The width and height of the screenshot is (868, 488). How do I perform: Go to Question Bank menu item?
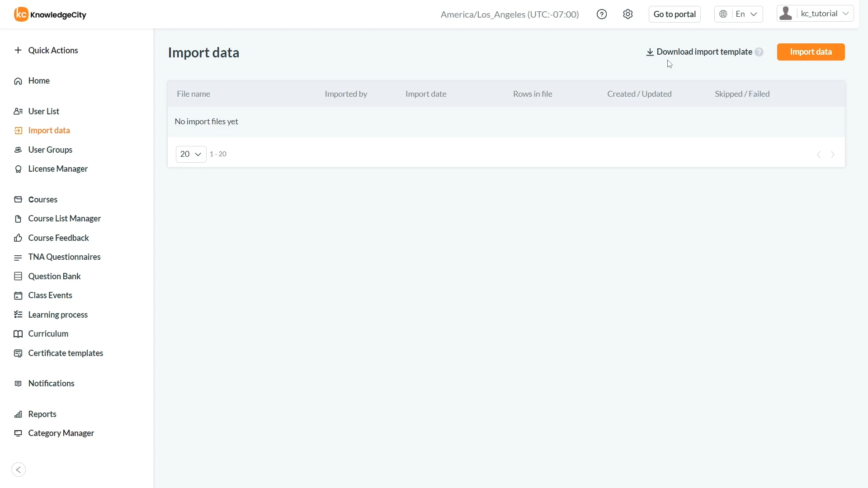coord(54,276)
